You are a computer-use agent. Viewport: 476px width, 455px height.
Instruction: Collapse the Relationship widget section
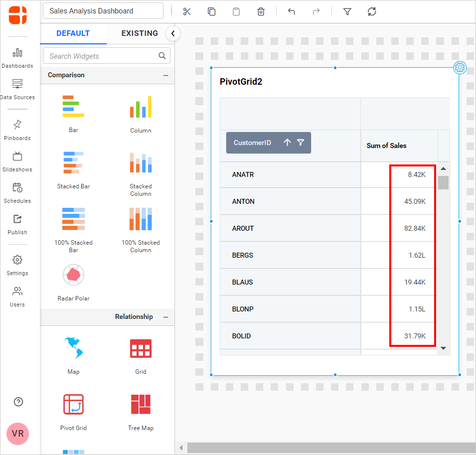pyautogui.click(x=165, y=317)
